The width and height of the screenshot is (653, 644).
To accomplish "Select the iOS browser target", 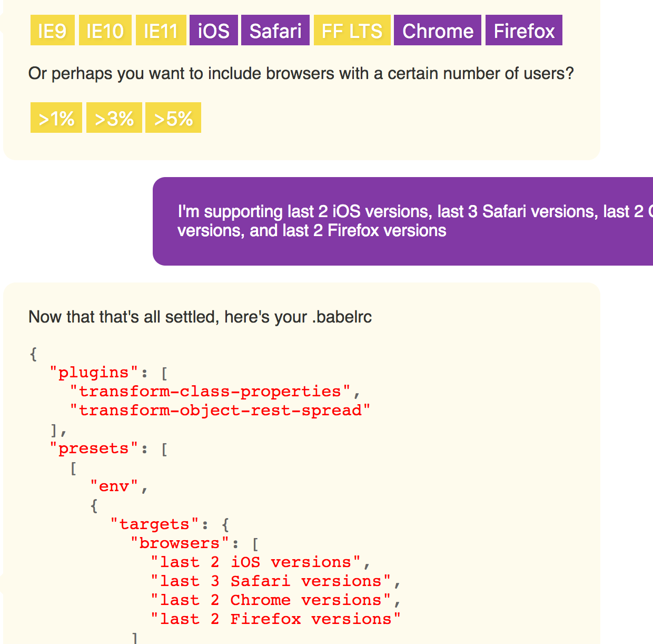I will [x=213, y=30].
